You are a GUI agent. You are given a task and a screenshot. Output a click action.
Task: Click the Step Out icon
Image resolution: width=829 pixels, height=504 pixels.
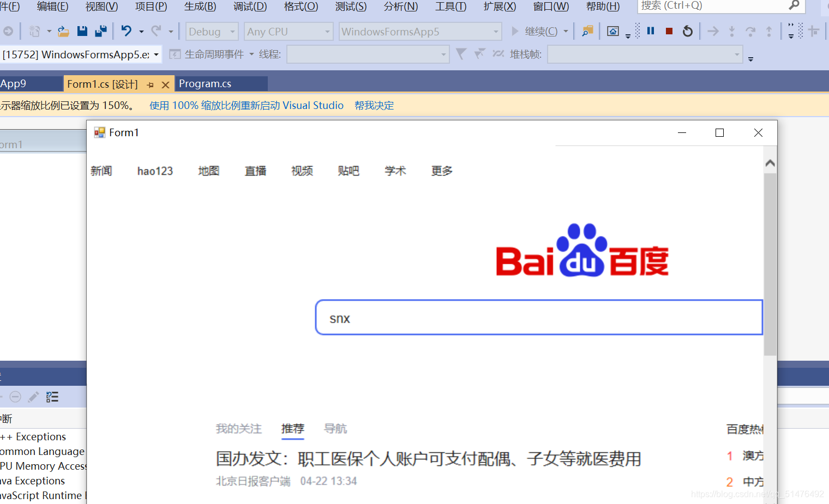pyautogui.click(x=769, y=31)
